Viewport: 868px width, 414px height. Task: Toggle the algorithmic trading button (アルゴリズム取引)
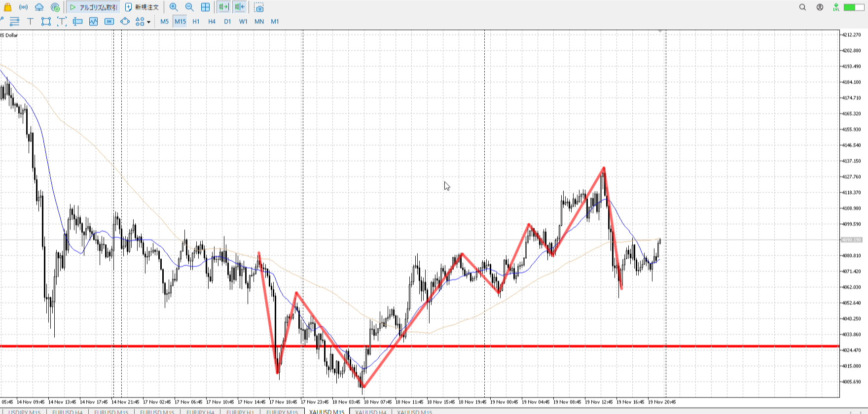(94, 7)
